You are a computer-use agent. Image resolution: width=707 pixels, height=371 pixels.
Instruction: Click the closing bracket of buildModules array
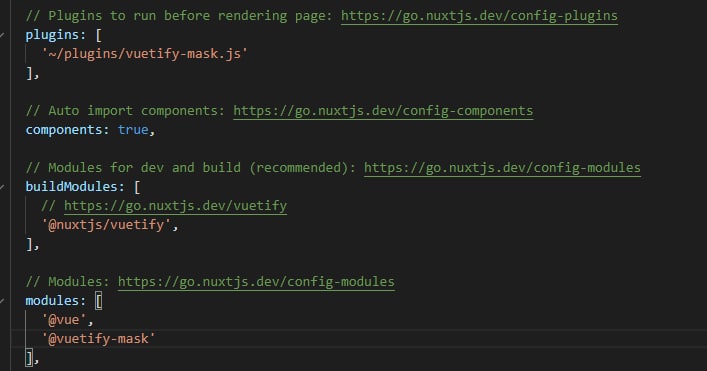[x=29, y=244]
